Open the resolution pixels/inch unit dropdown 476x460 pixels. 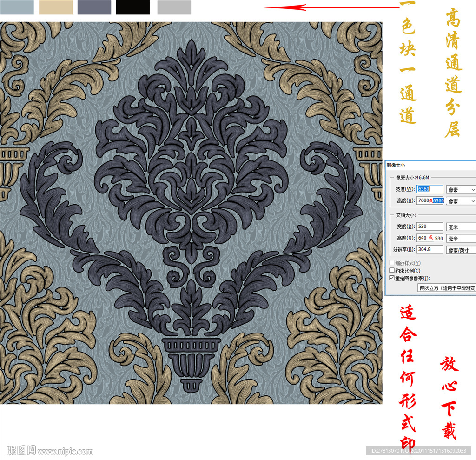click(461, 250)
